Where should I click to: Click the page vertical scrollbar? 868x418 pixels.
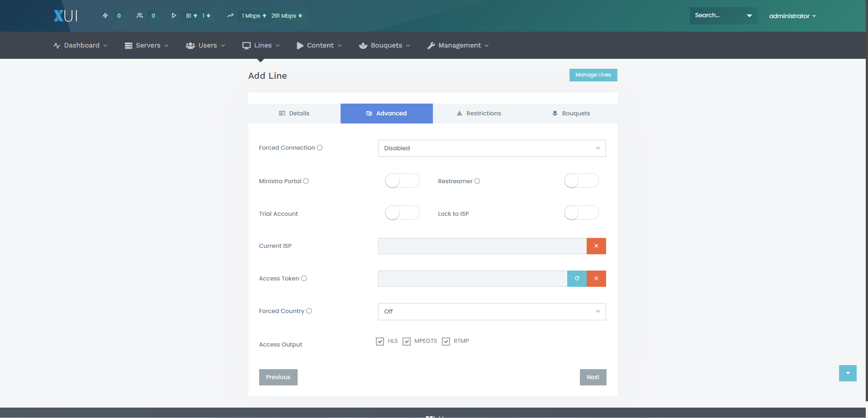click(867, 201)
